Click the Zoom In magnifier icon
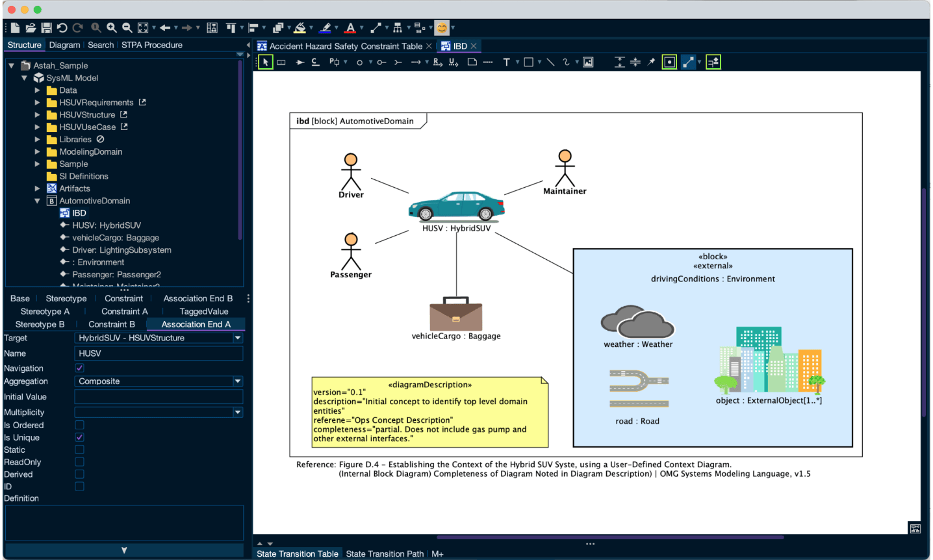This screenshot has height=560, width=933. 110,28
